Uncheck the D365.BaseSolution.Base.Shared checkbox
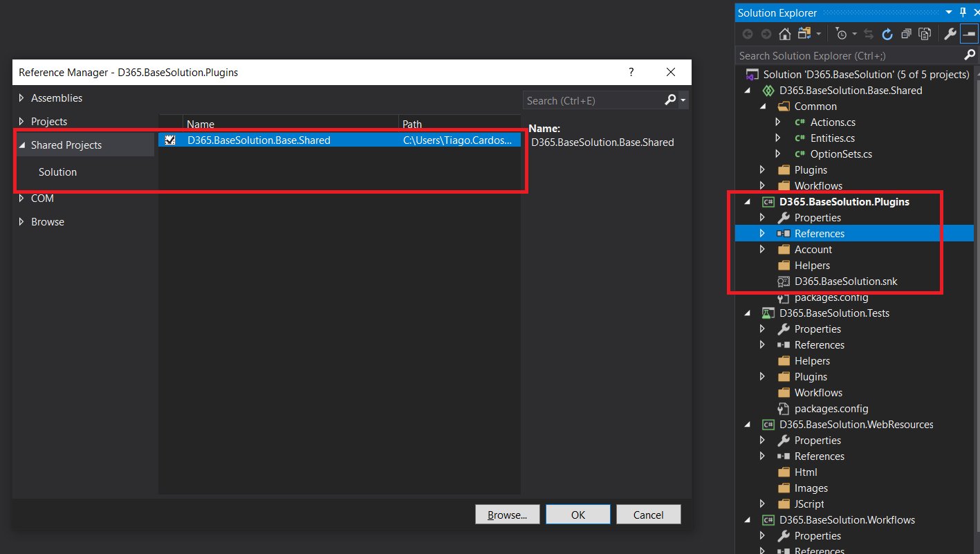The image size is (980, 554). pyautogui.click(x=170, y=140)
